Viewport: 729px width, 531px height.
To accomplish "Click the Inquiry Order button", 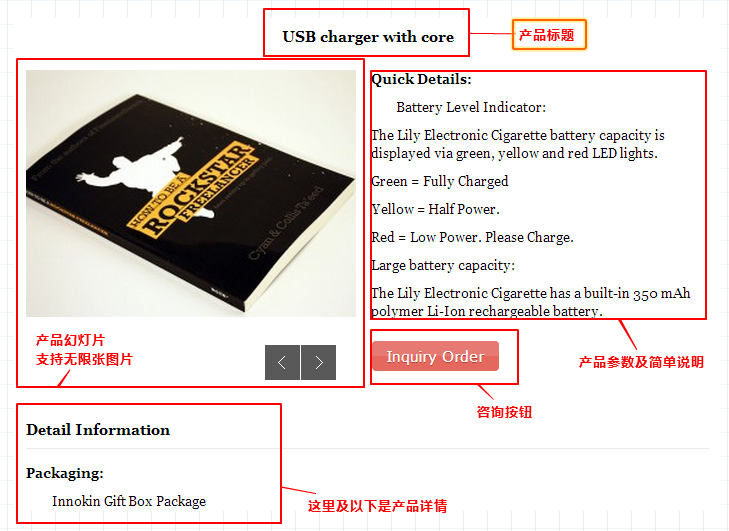I will point(435,356).
